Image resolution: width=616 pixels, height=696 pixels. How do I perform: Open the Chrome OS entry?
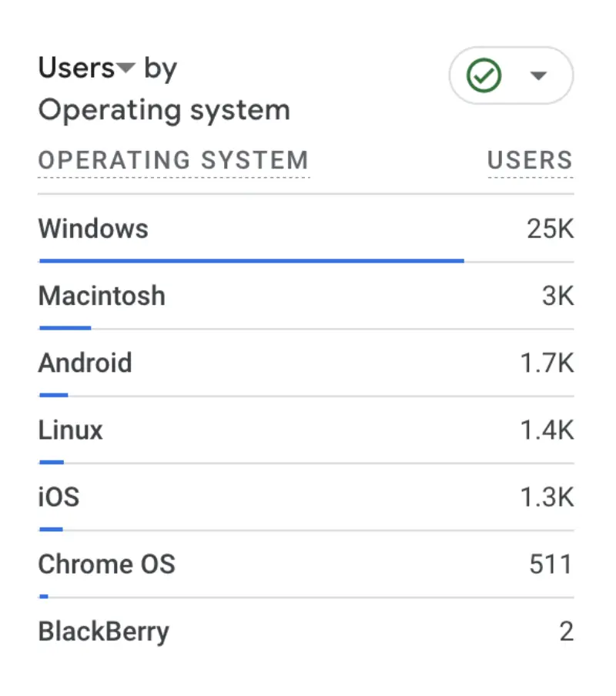coord(106,564)
